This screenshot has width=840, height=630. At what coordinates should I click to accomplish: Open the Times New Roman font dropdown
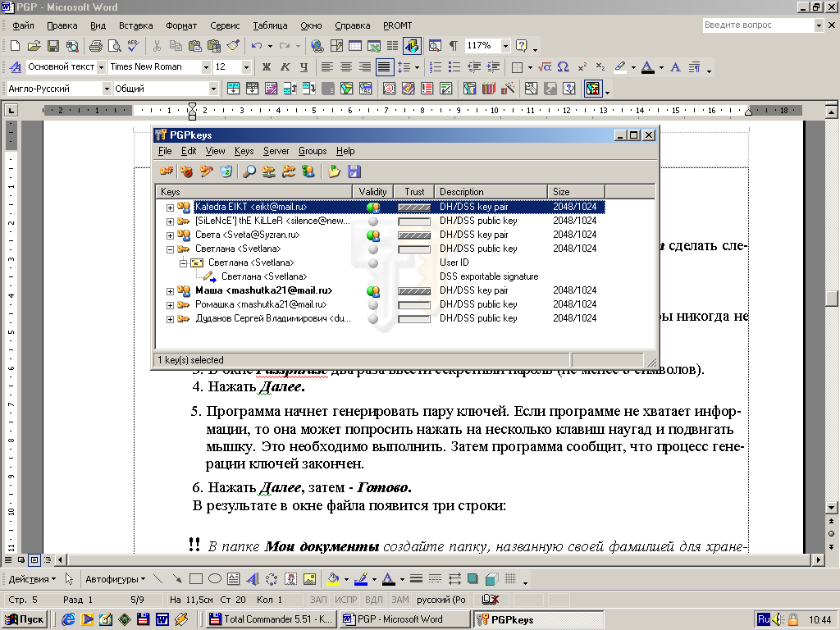point(206,67)
